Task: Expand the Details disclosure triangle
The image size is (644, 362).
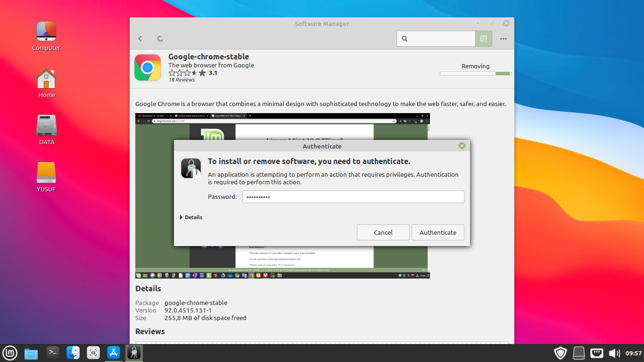Action: [x=182, y=217]
